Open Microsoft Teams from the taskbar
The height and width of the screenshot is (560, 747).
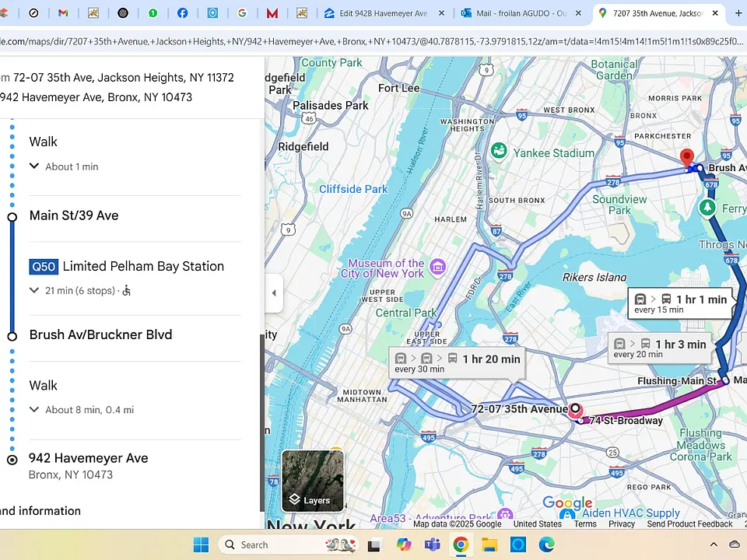(x=432, y=544)
